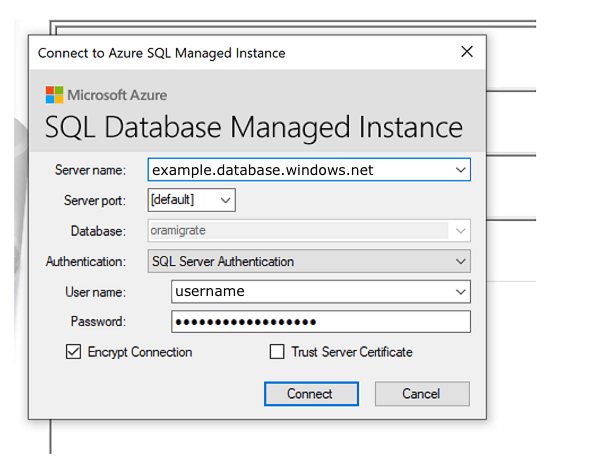Expand the User name dropdown arrow
This screenshot has height=476, width=602.
point(460,292)
